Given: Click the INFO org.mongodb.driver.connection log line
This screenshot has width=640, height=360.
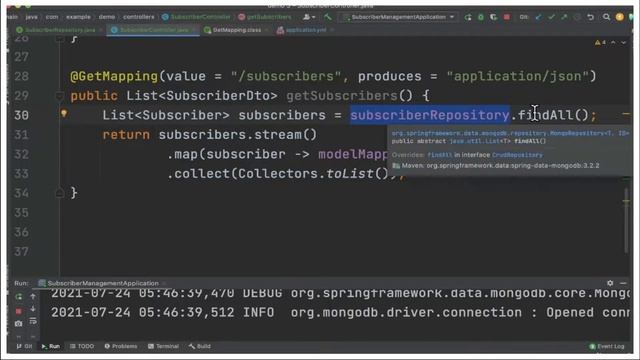Looking at the screenshot, I should [341, 313].
